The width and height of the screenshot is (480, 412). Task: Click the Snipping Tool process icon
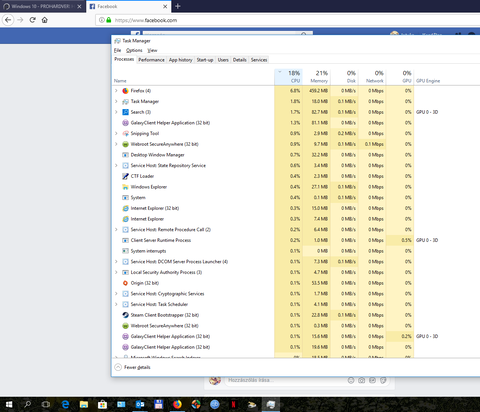pyautogui.click(x=125, y=133)
